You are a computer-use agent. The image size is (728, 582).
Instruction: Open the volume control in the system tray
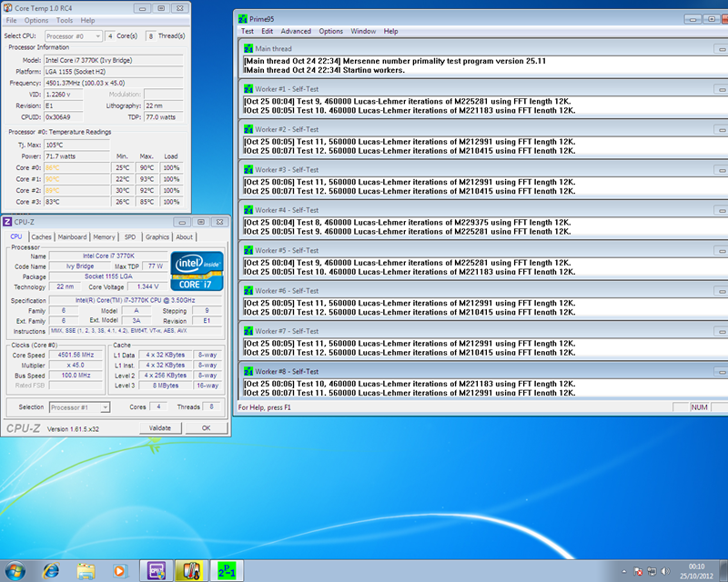pyautogui.click(x=665, y=571)
